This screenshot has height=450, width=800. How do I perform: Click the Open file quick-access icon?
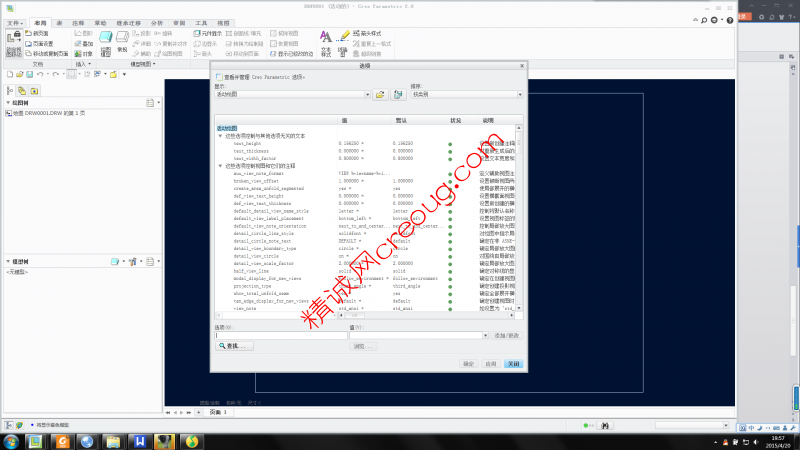pos(19,74)
